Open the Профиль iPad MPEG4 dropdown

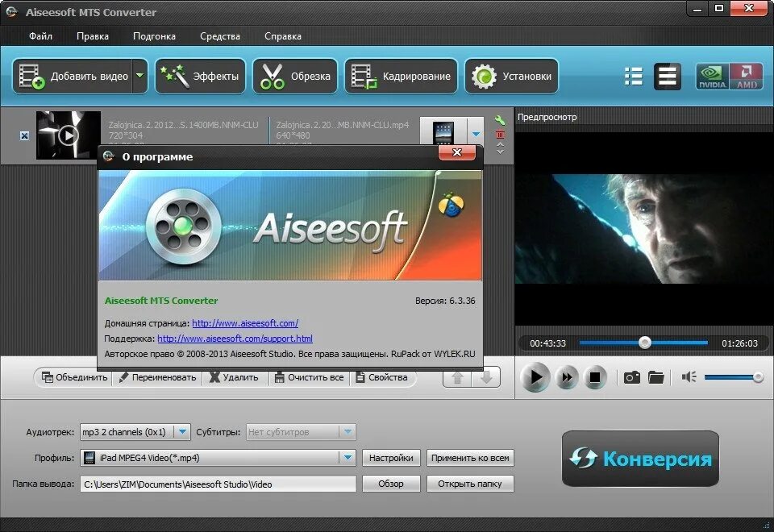point(218,458)
